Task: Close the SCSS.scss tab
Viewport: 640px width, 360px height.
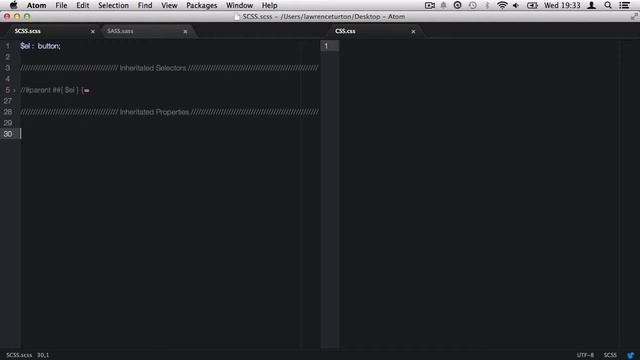Action: pyautogui.click(x=93, y=31)
